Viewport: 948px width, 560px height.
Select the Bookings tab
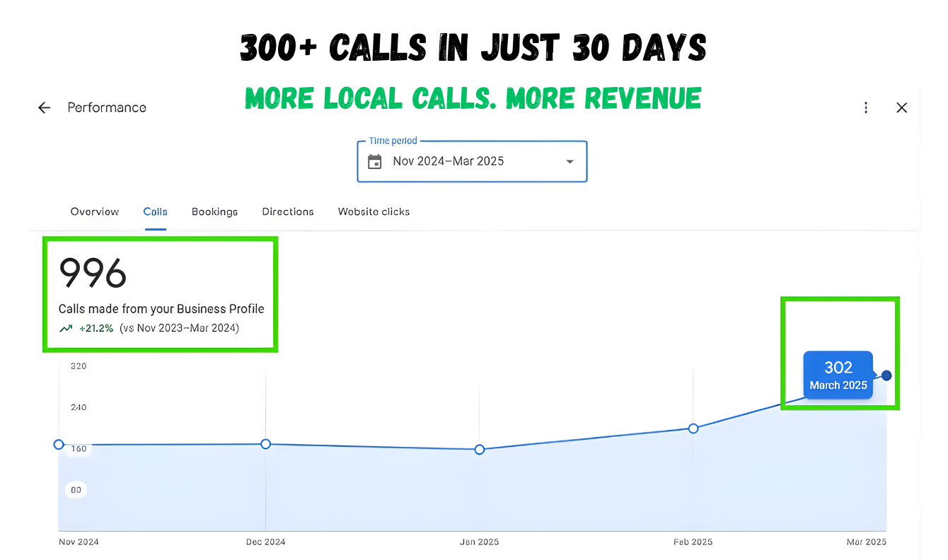pos(214,211)
